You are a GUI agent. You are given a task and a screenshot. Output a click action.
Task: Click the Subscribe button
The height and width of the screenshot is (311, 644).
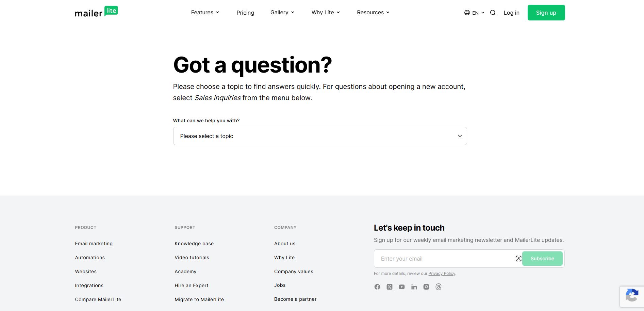point(542,259)
